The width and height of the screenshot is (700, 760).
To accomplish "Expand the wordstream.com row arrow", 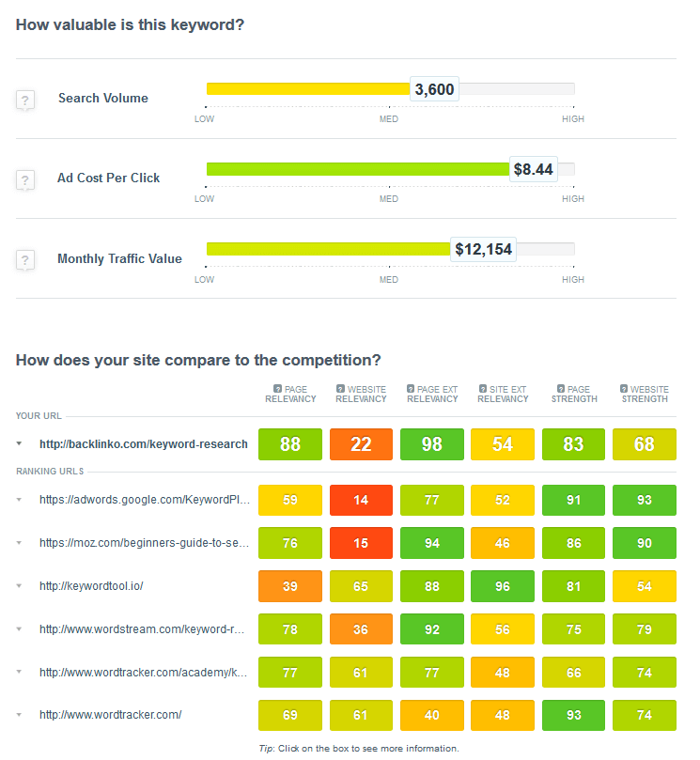I will coord(19,628).
